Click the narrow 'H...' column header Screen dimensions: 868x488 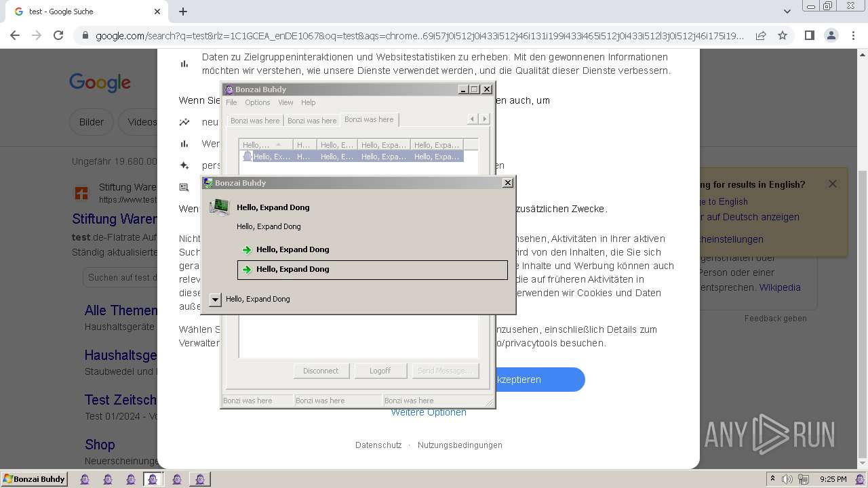tap(304, 144)
